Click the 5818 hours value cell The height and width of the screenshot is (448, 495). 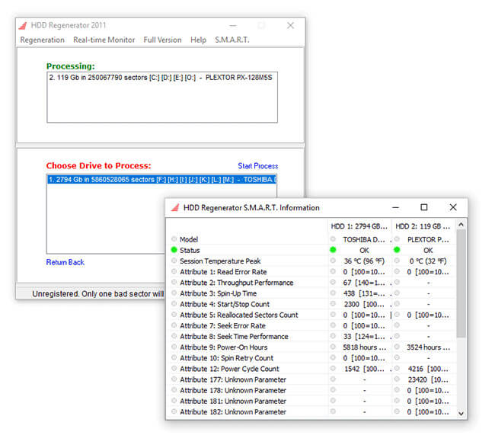(x=365, y=347)
